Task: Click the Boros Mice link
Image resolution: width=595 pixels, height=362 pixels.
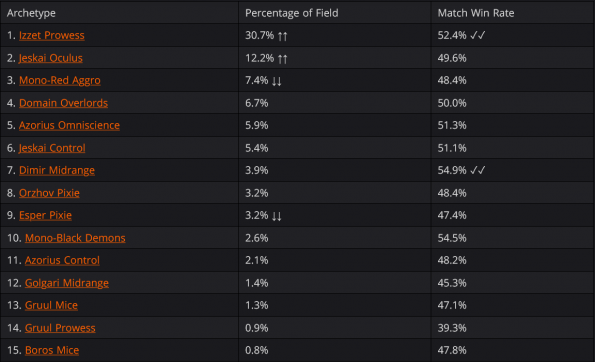Action: click(x=52, y=350)
